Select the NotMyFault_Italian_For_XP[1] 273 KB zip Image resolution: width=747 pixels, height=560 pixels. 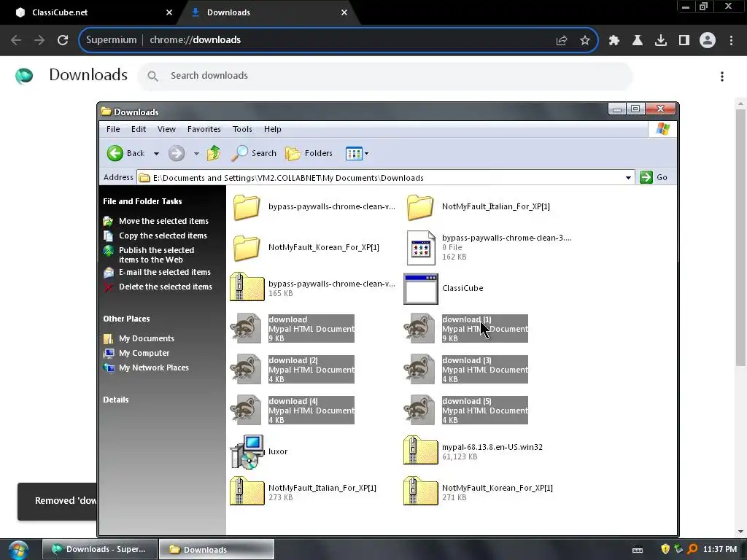click(303, 492)
